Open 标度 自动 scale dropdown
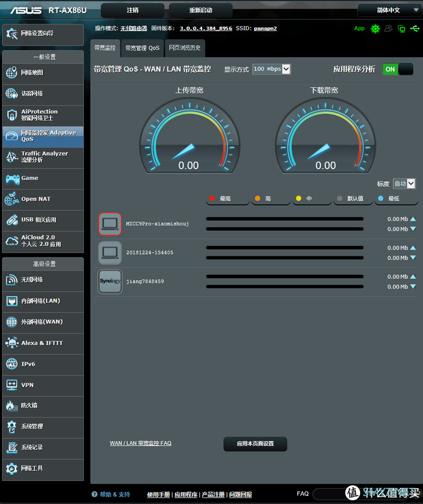This screenshot has width=423, height=504. [x=404, y=184]
